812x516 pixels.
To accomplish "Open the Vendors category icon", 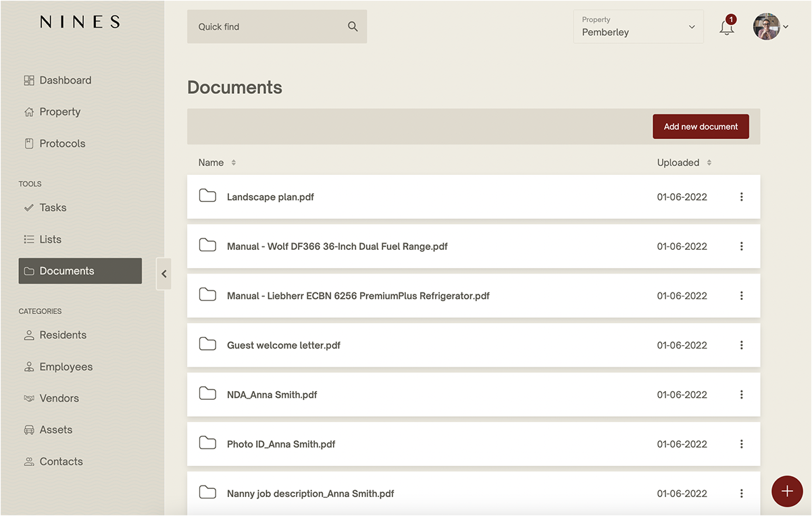I will click(x=29, y=398).
